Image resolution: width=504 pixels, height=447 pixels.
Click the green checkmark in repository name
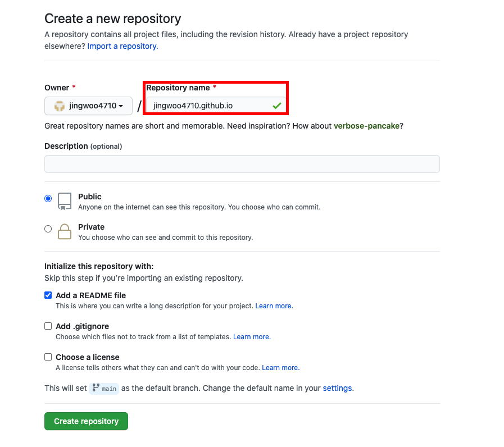(x=277, y=106)
